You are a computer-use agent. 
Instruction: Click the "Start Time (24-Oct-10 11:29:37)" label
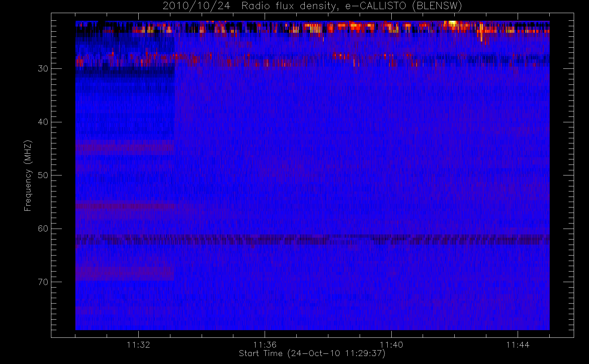(x=312, y=353)
